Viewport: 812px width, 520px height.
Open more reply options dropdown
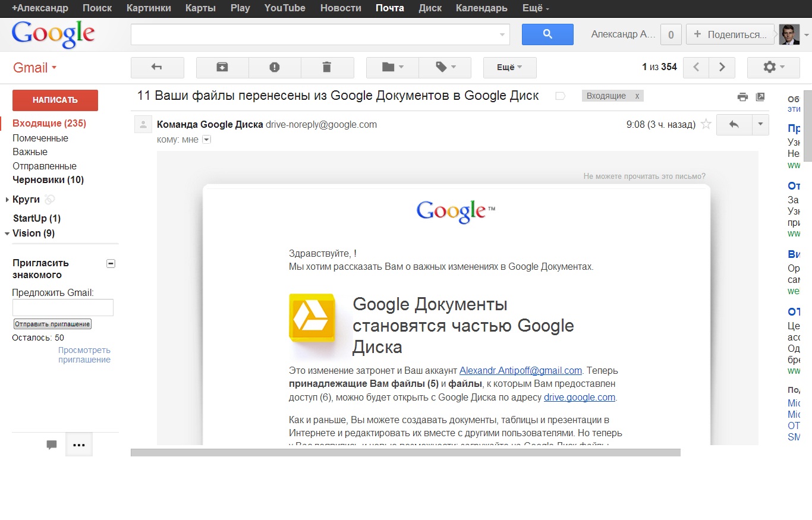tap(760, 125)
